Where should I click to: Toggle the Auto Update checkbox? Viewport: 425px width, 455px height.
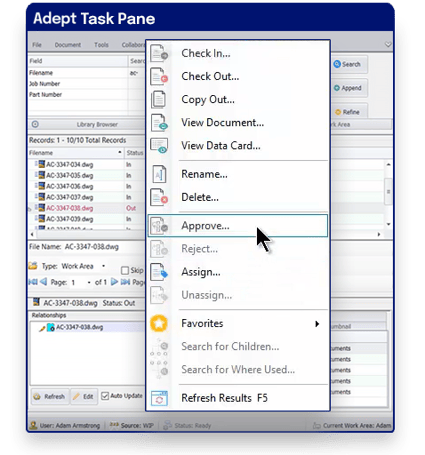point(105,396)
